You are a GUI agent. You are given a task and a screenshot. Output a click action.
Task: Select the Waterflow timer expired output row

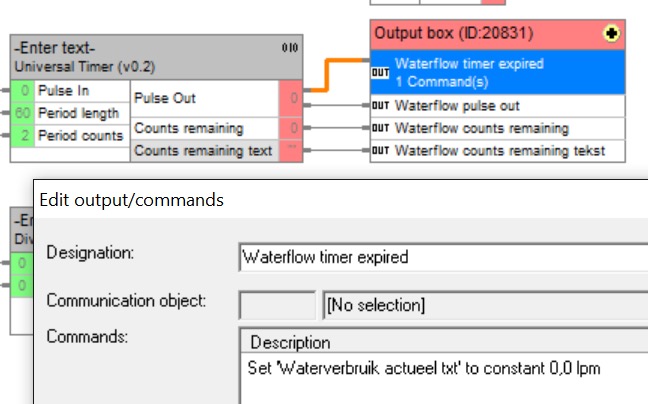point(498,71)
